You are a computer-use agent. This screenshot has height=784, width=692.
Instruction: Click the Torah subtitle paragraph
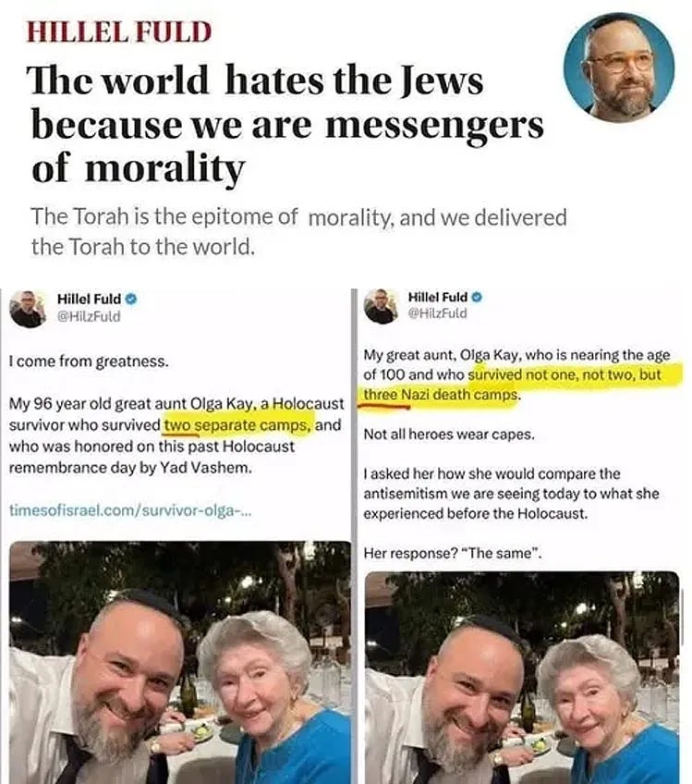298,231
